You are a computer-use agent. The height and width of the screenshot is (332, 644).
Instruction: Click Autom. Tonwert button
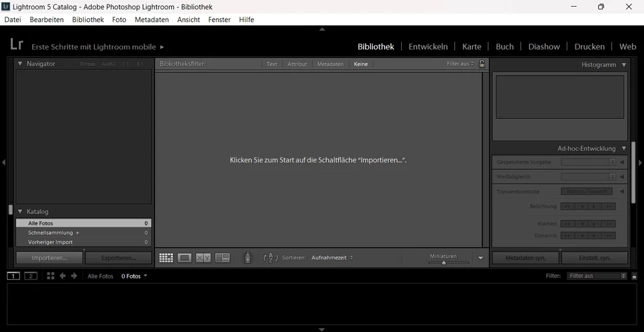tap(586, 191)
